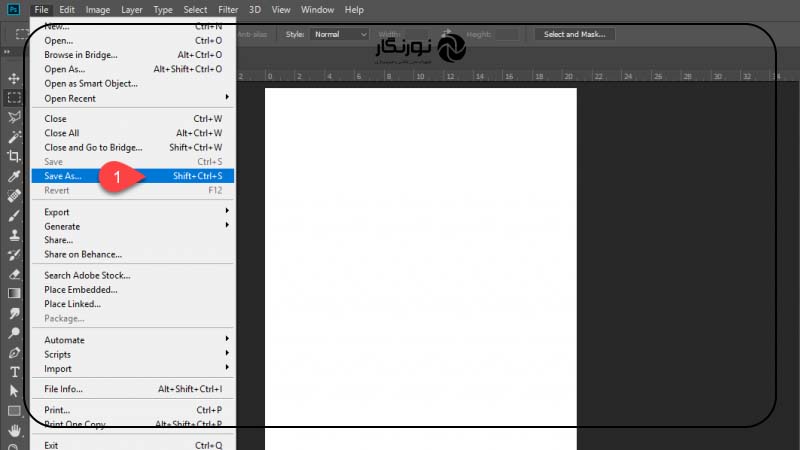This screenshot has height=450, width=800.
Task: Select the Eyedropper tool
Action: [14, 176]
